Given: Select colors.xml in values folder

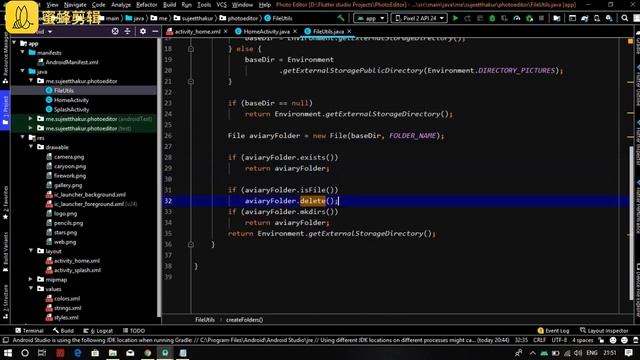Looking at the screenshot, I should pyautogui.click(x=67, y=299).
